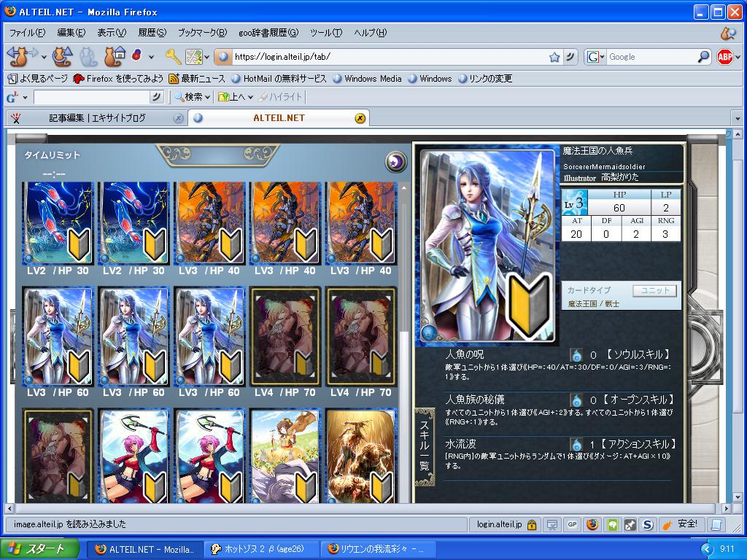Open the 表示(V) menu

tap(112, 32)
